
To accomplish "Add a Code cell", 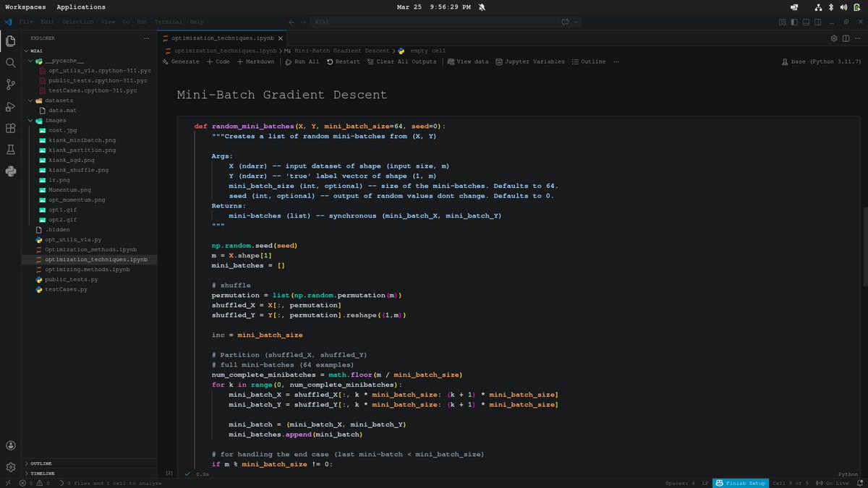I will [218, 61].
